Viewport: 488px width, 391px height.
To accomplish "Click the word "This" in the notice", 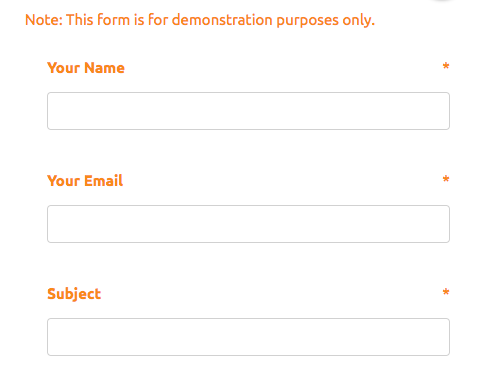I will pyautogui.click(x=80, y=20).
